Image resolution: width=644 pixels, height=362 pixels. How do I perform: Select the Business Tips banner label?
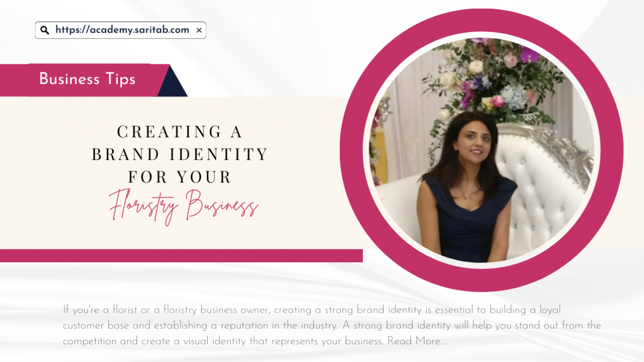[87, 79]
